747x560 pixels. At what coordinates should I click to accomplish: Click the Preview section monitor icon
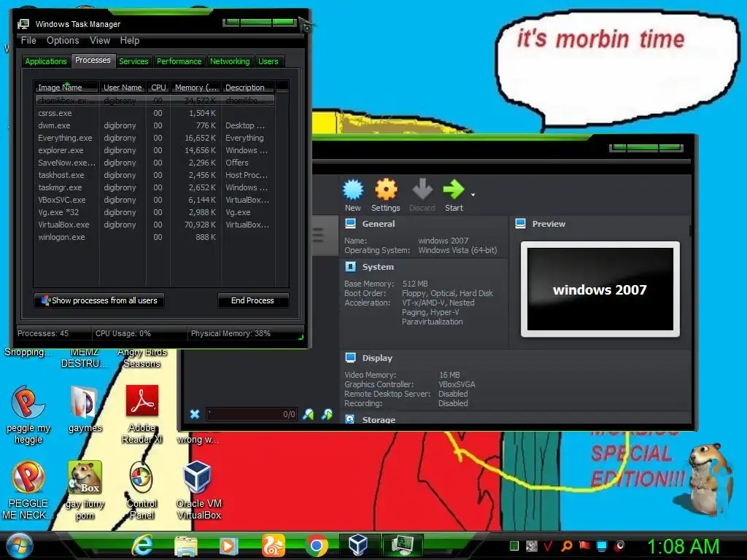tap(521, 223)
